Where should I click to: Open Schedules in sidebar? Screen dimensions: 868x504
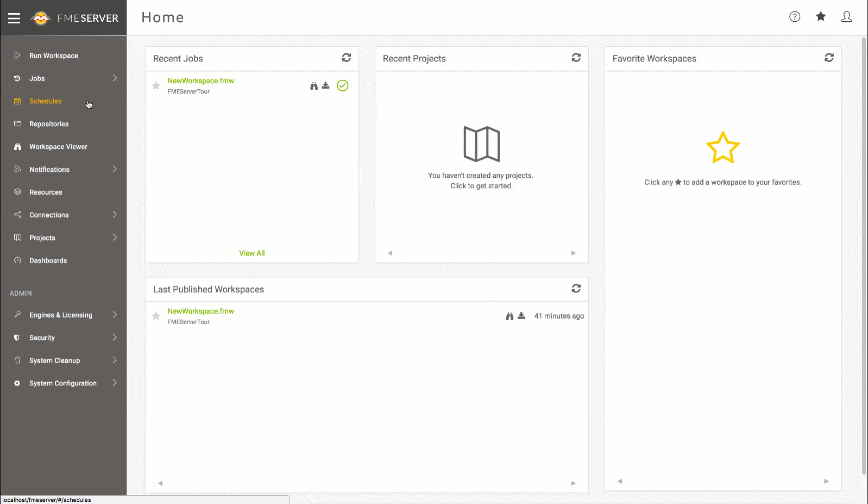46,101
